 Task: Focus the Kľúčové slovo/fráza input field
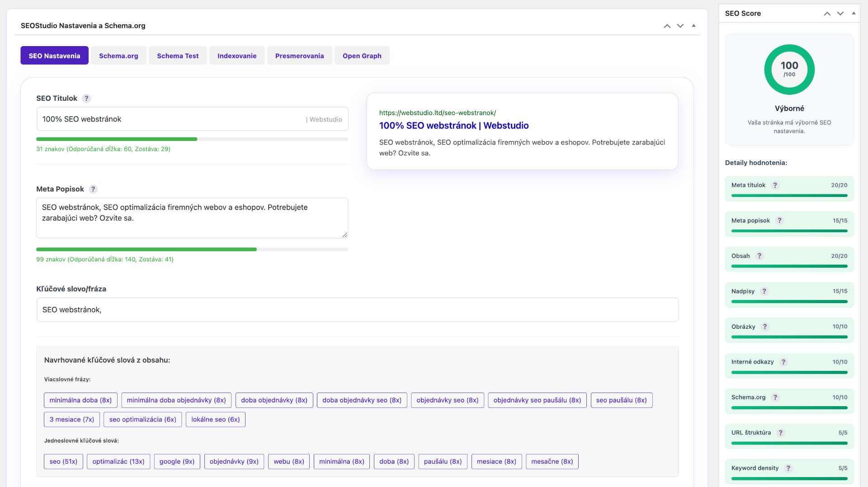pos(357,309)
